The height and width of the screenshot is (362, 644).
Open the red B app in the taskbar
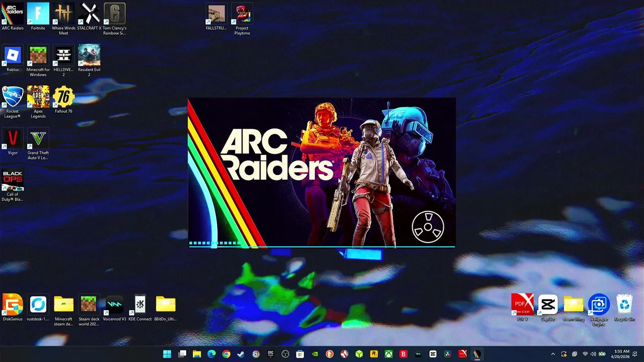pos(403,354)
